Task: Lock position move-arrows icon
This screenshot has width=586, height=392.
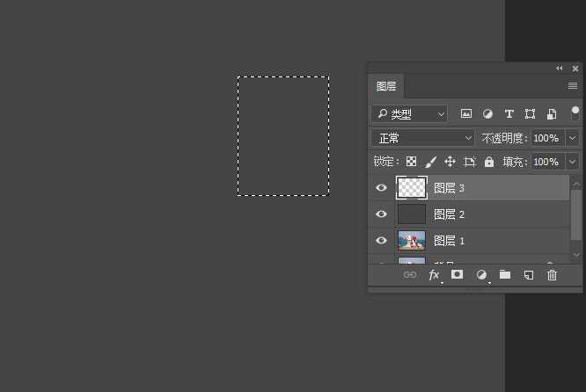Action: pos(450,162)
